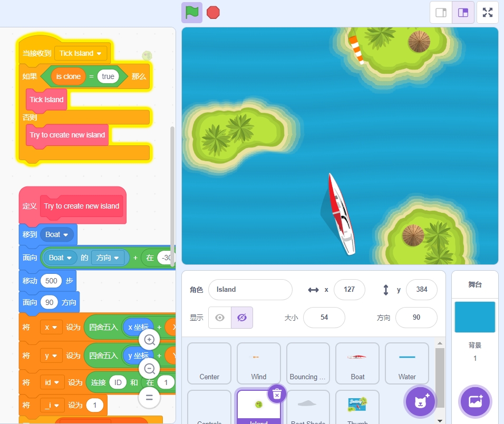Edit the sprite direction field 90
The image size is (504, 424).
coord(416,318)
